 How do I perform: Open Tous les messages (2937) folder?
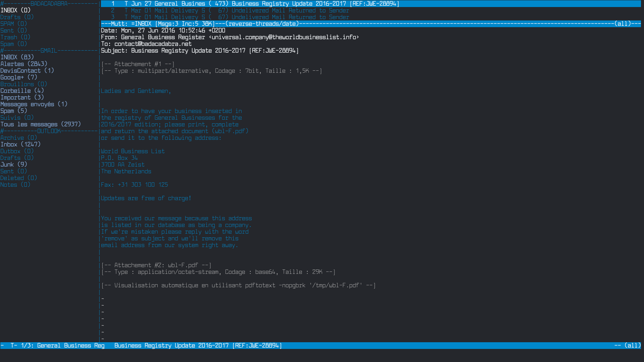pos(40,124)
